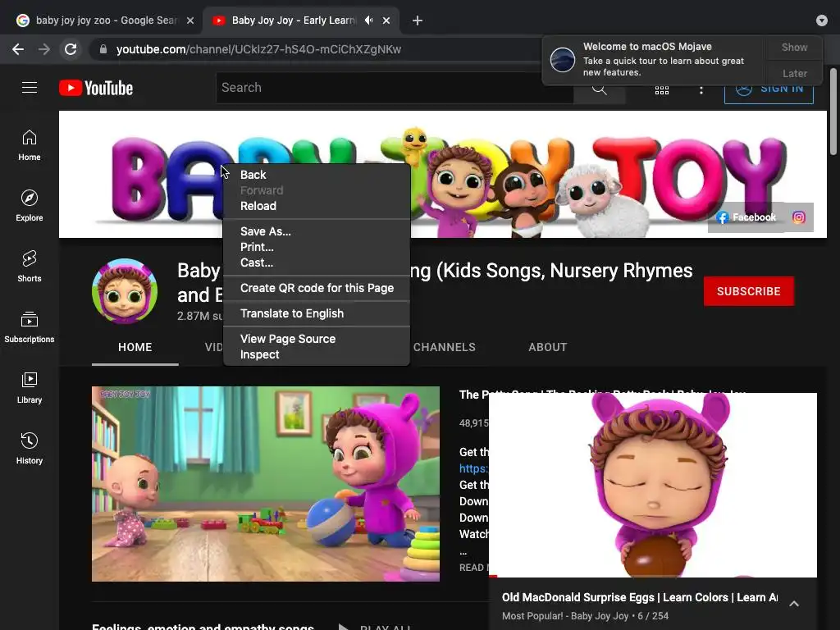The height and width of the screenshot is (630, 840).
Task: Click the https link in video description
Action: tap(473, 468)
